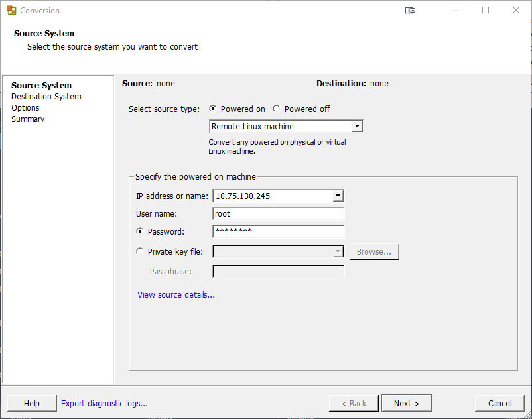The width and height of the screenshot is (532, 419).
Task: Choose Password authentication radio button
Action: point(139,232)
